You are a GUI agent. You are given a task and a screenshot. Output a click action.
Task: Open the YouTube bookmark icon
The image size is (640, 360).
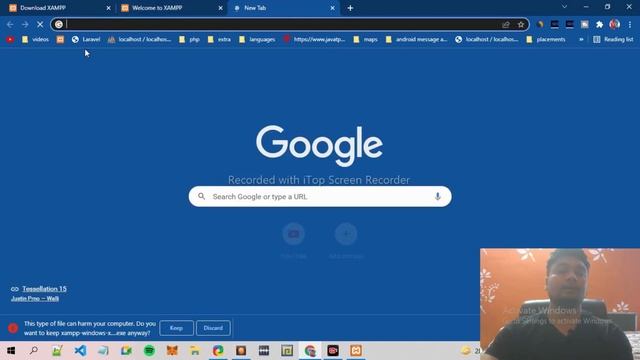(10, 40)
